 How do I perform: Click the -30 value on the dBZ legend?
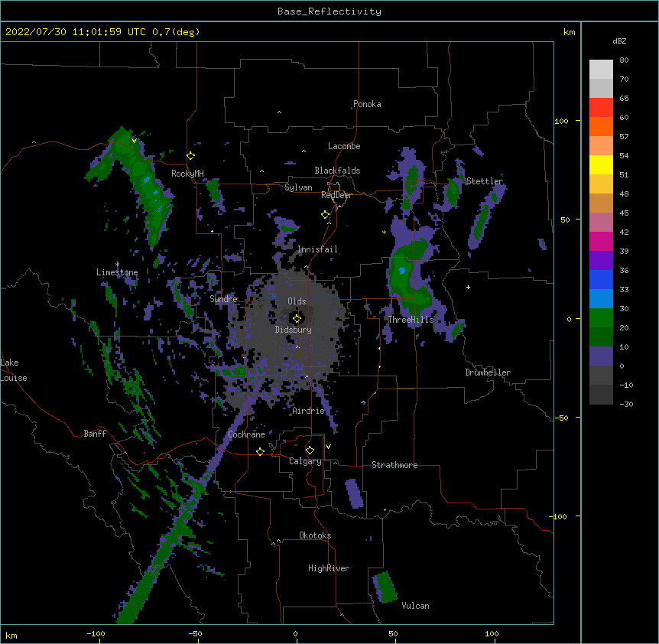pyautogui.click(x=626, y=404)
